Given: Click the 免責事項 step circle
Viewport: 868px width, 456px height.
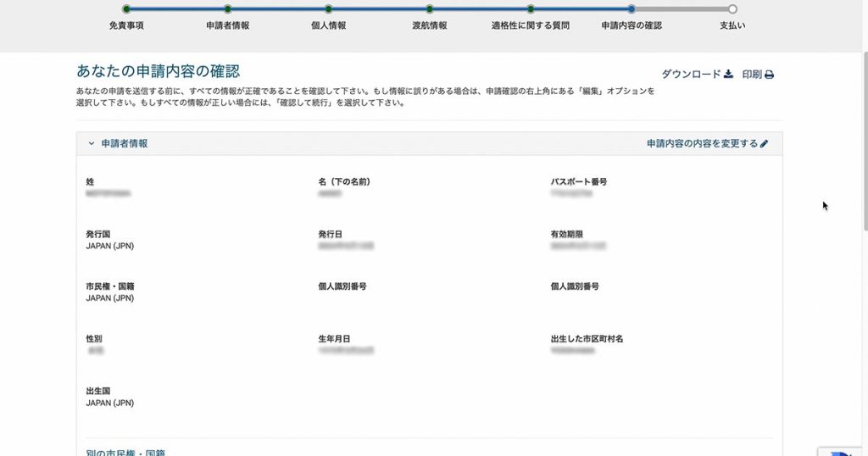Looking at the screenshot, I should [126, 9].
